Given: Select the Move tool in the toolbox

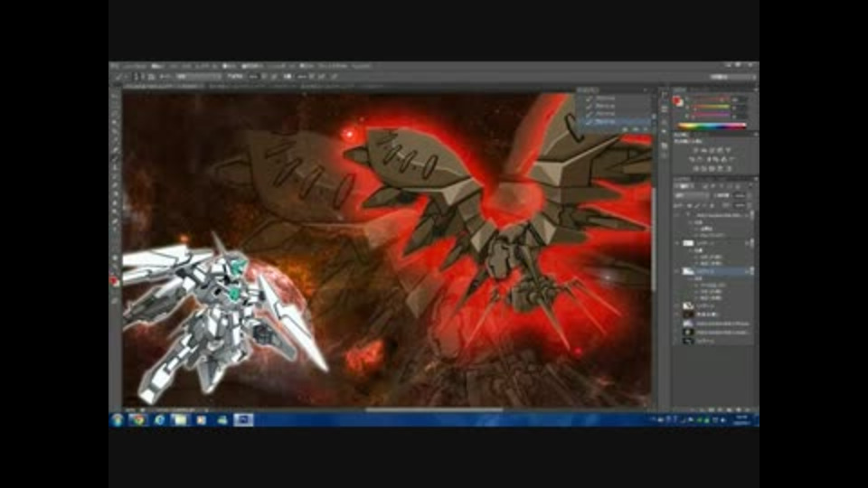Looking at the screenshot, I should (115, 96).
